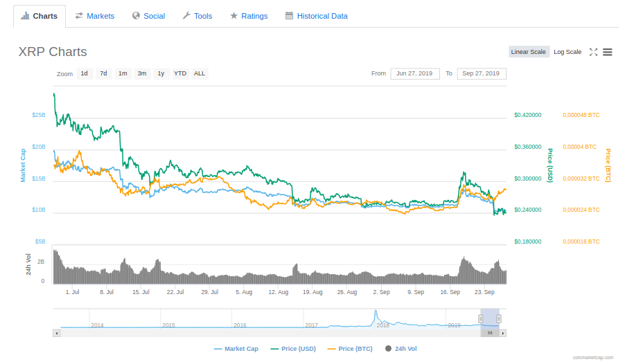Click the 2016 label in the navigator
The height and width of the screenshot is (364, 643).
pos(240,325)
